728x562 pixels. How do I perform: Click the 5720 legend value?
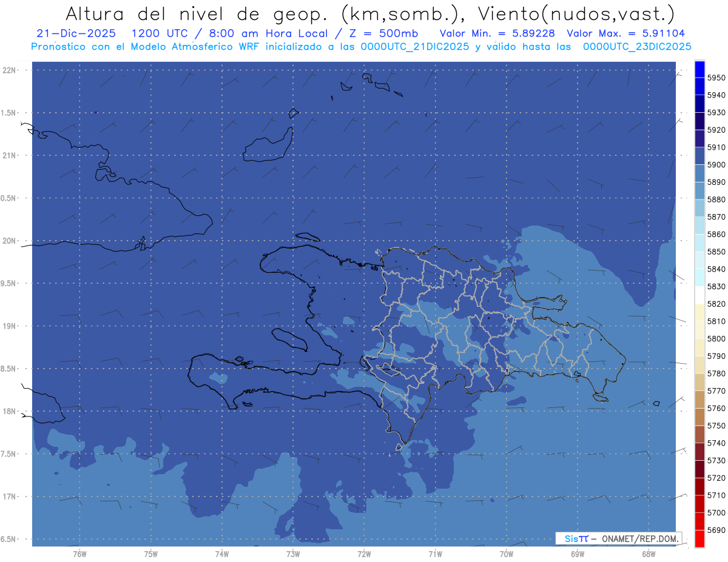click(716, 478)
